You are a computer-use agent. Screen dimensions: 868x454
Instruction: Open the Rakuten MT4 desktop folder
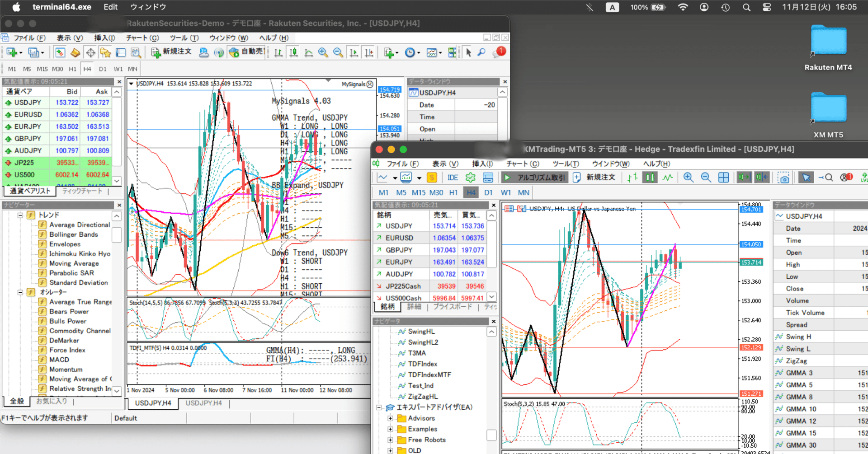pyautogui.click(x=828, y=47)
